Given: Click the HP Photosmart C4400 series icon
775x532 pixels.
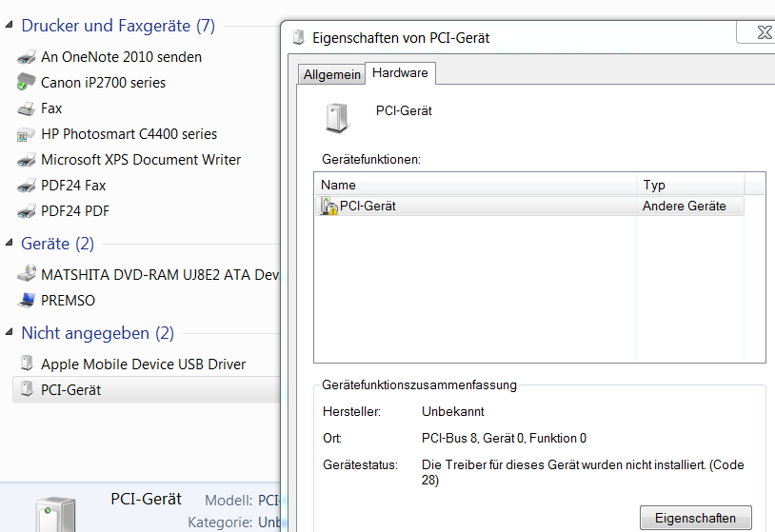Looking at the screenshot, I should click(x=27, y=134).
